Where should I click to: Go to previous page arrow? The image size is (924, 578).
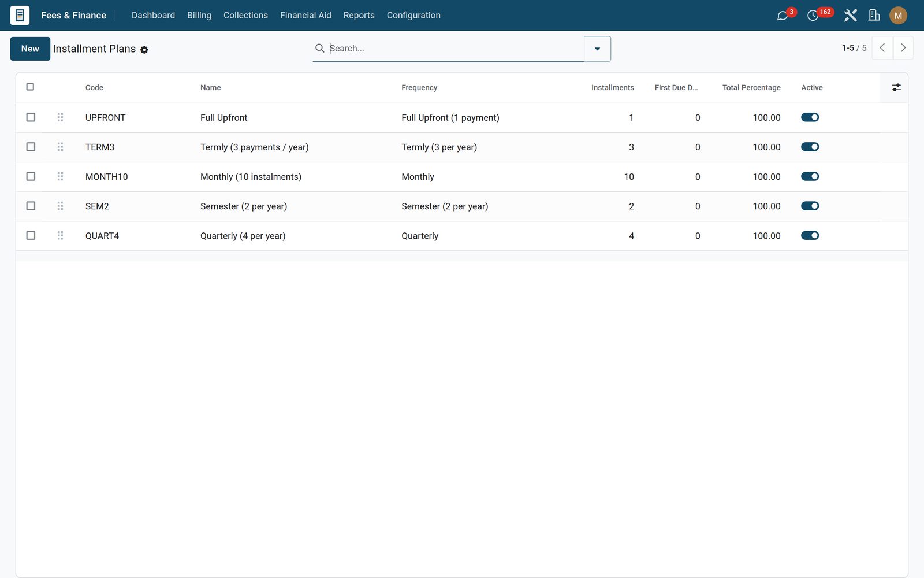click(882, 48)
